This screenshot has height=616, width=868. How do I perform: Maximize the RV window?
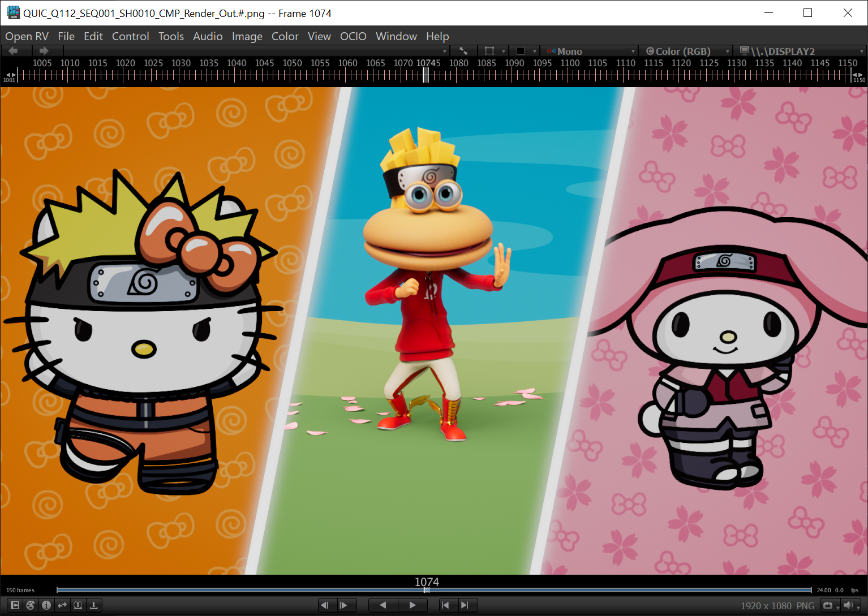pyautogui.click(x=807, y=12)
